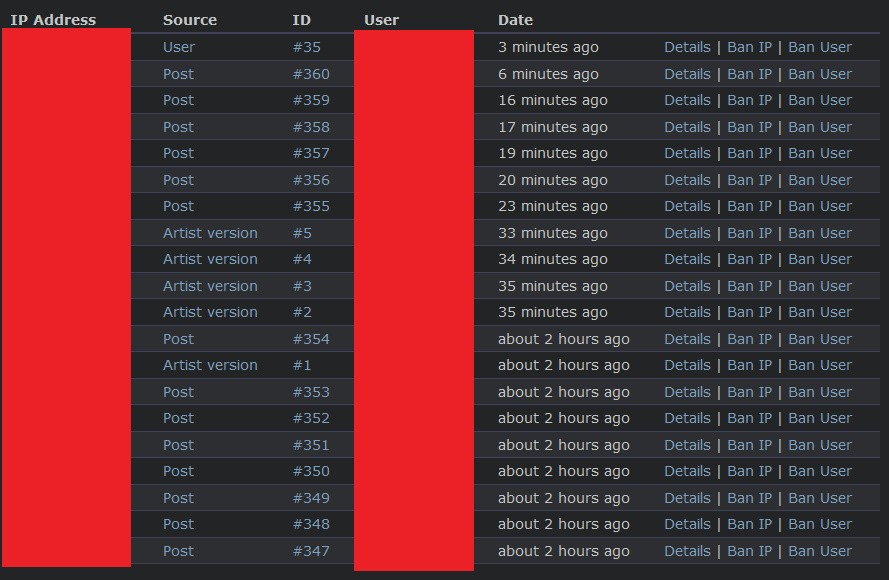This screenshot has width=889, height=580.
Task: Ban User for Post #360 row
Action: pos(820,74)
